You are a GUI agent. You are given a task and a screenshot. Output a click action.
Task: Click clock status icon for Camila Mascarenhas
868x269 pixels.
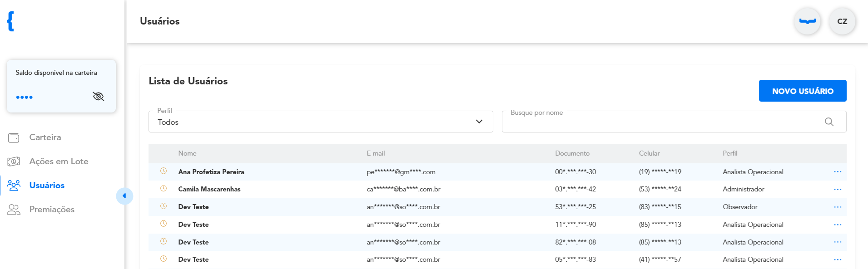[164, 188]
